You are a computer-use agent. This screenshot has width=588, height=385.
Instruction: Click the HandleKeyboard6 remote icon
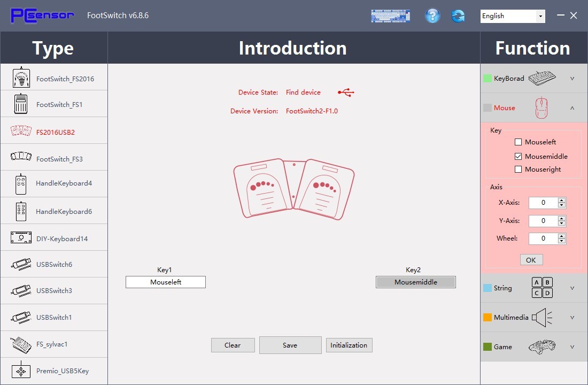pos(21,211)
